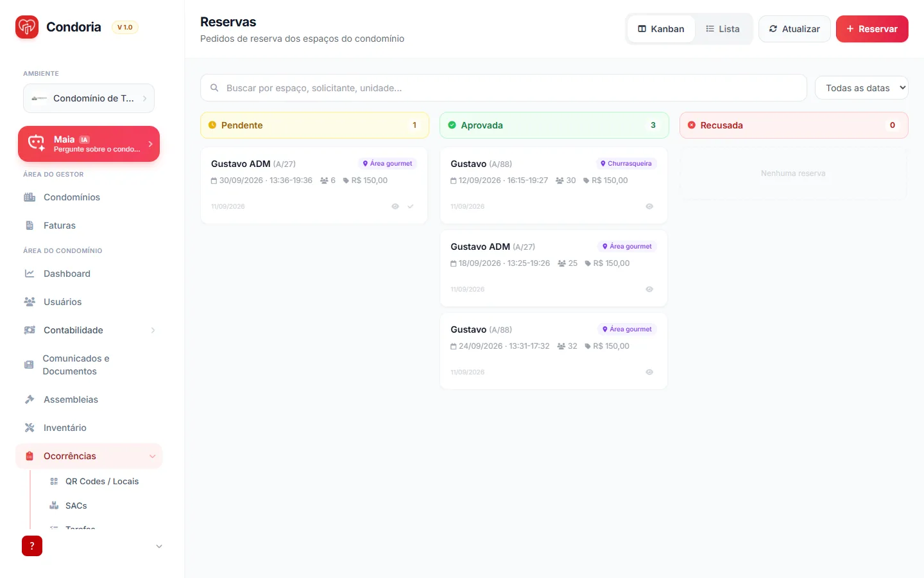Expand the chevron beside the help button
This screenshot has width=924, height=578.
(159, 547)
